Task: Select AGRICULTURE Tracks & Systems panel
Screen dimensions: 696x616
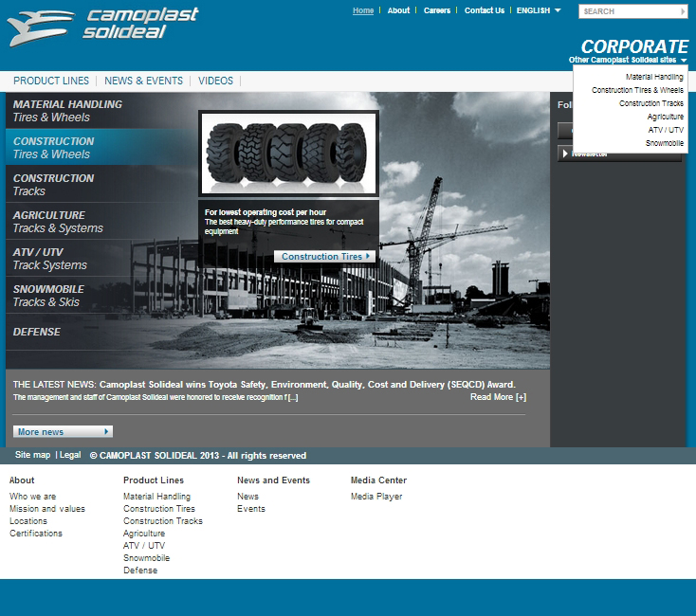Action: pos(101,222)
